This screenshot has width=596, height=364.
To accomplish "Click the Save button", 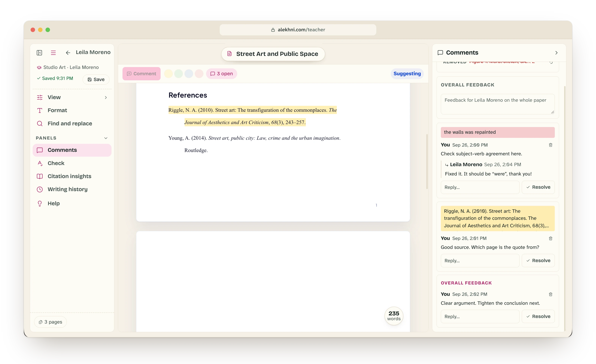I will [x=96, y=80].
